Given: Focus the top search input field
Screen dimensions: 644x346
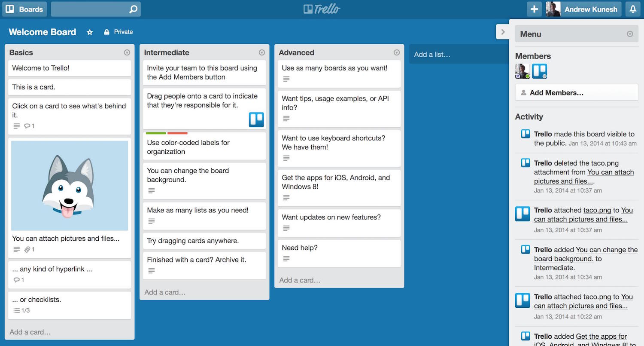Looking at the screenshot, I should 95,9.
